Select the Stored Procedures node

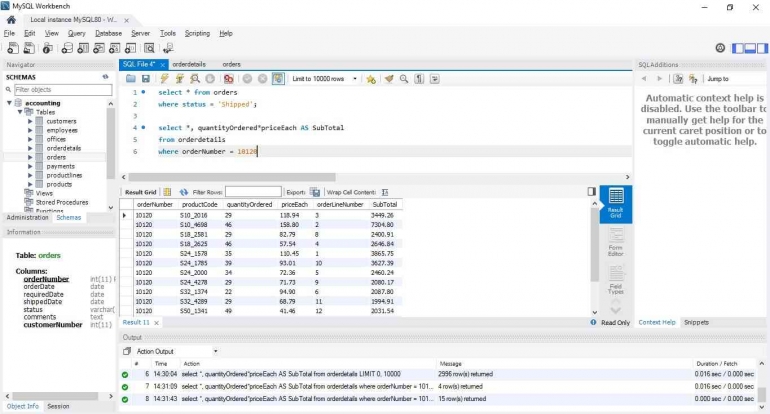tap(62, 202)
